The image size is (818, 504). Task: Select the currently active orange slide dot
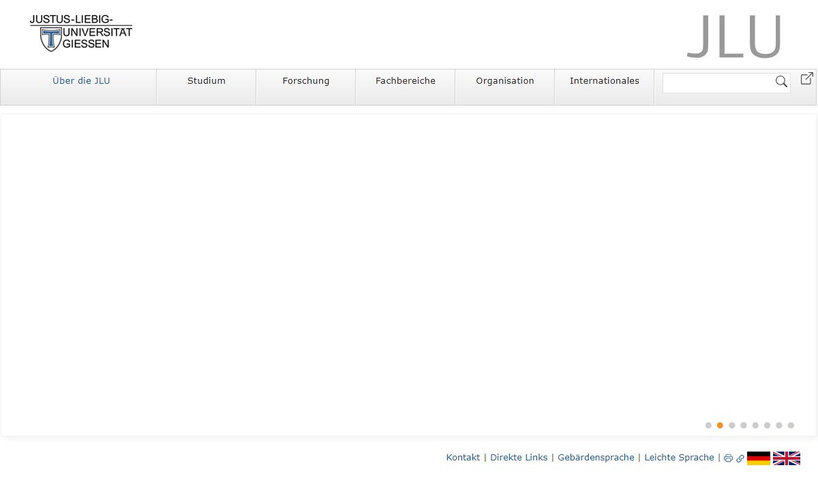pyautogui.click(x=720, y=426)
